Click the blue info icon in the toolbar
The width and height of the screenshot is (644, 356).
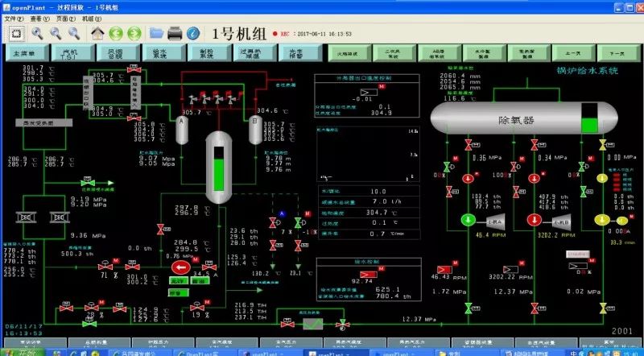(x=192, y=33)
